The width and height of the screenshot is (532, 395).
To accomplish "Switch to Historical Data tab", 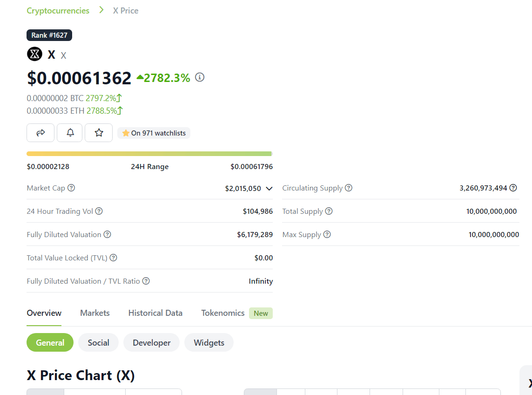I will (155, 313).
